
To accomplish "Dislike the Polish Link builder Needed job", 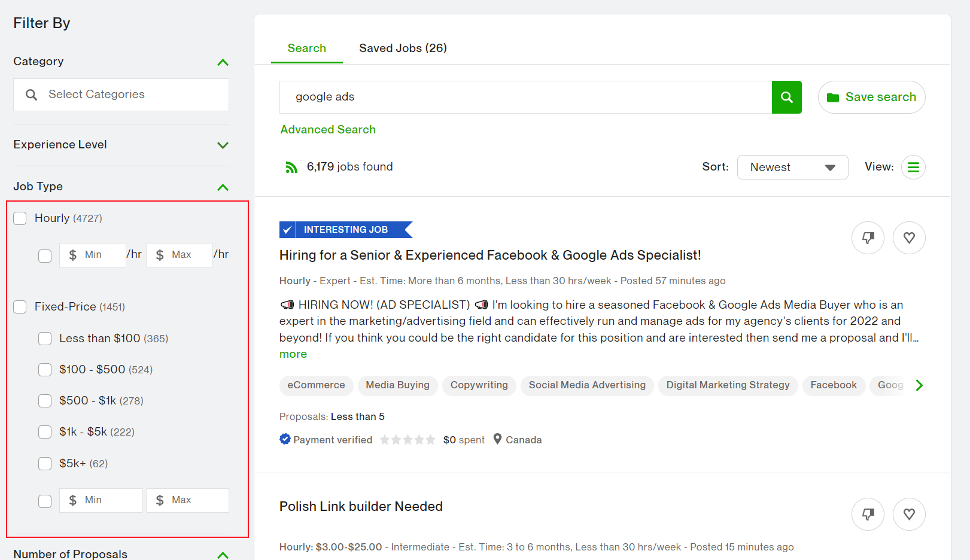I will (868, 514).
